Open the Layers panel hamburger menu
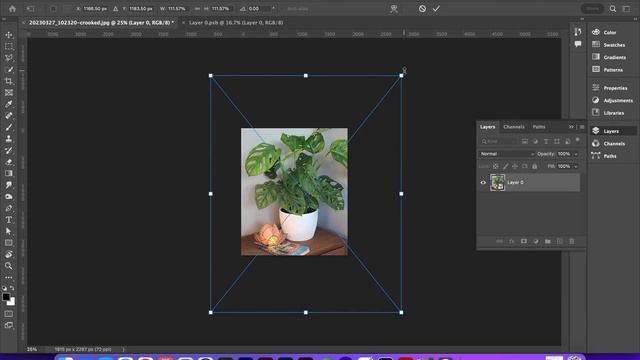The height and width of the screenshot is (360, 640). 582,127
